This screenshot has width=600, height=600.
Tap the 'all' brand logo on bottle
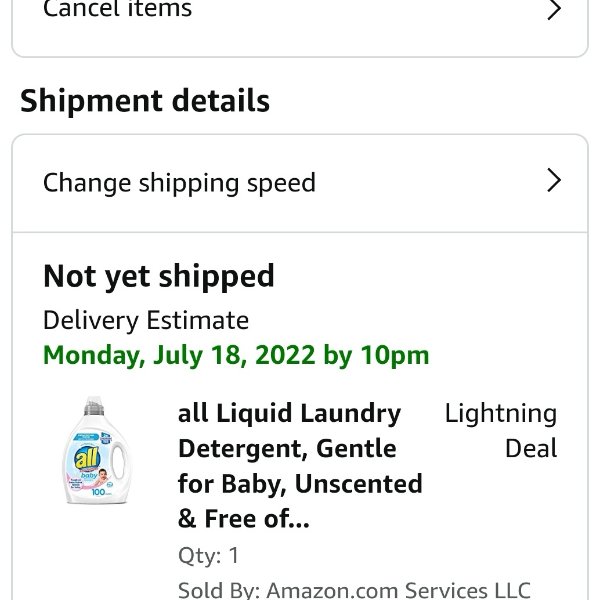coord(86,457)
